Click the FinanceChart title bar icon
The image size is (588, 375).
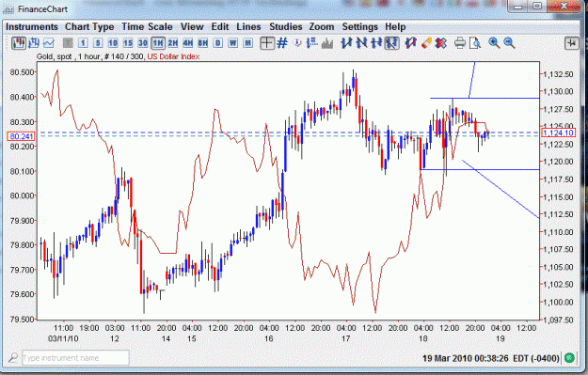[x=8, y=9]
